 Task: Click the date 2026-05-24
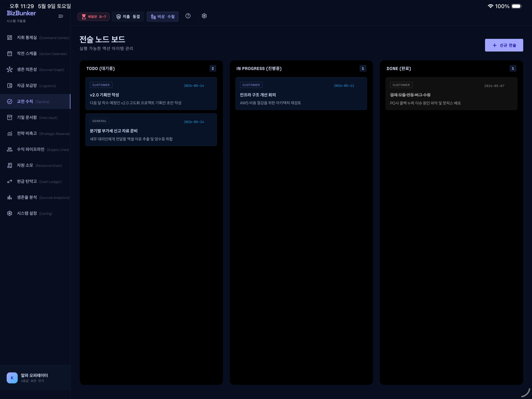click(x=194, y=122)
